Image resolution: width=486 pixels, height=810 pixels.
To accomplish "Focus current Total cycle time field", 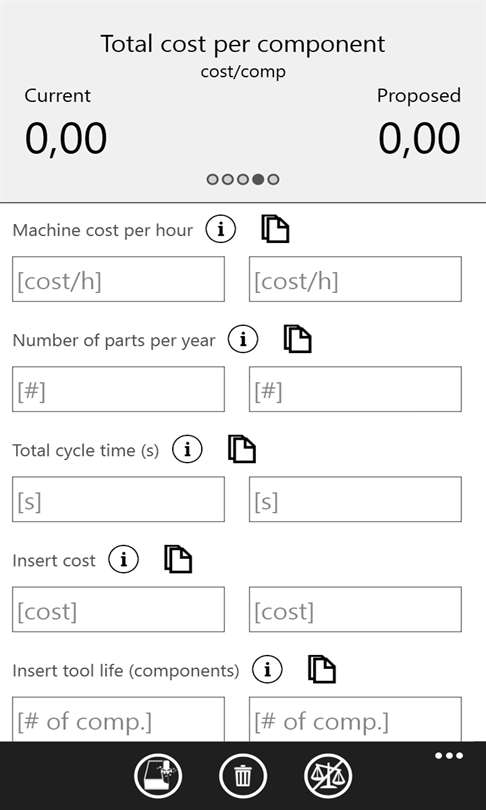I will 118,499.
